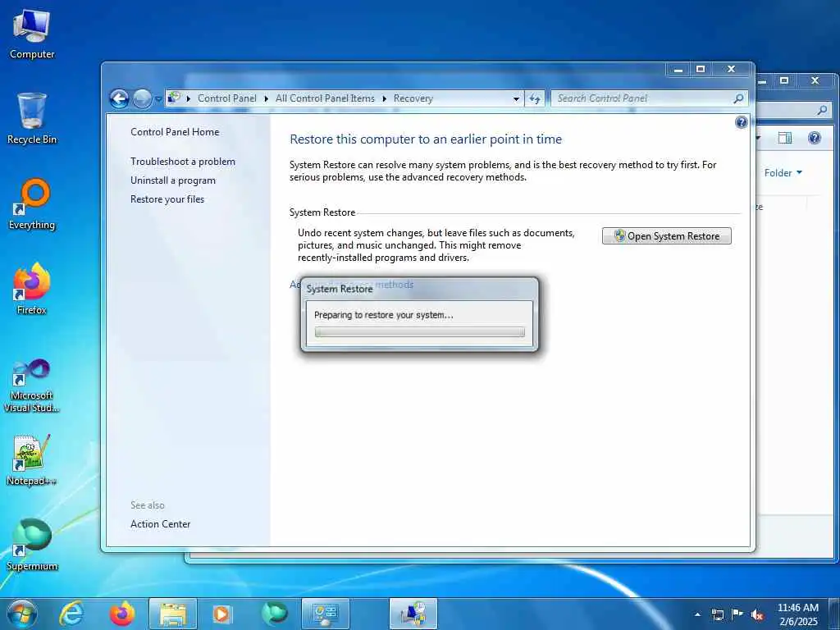Click the search magnifier icon
This screenshot has width=840, height=630.
[738, 98]
